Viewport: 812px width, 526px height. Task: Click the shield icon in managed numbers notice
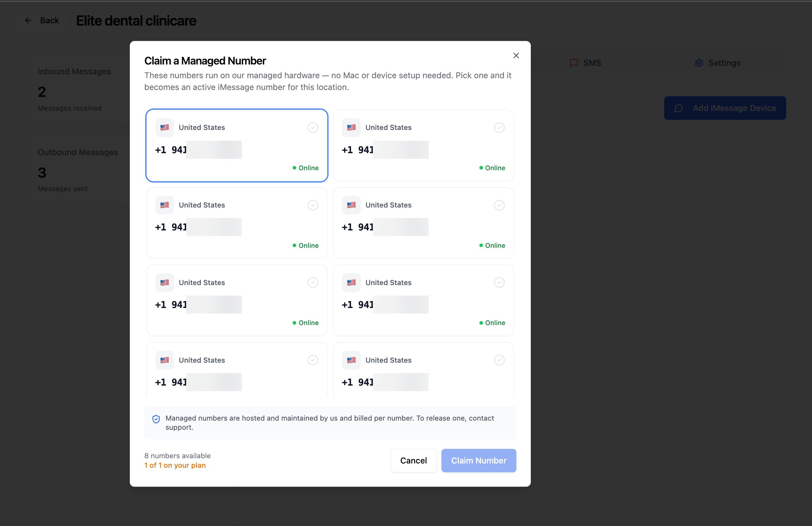tap(156, 419)
